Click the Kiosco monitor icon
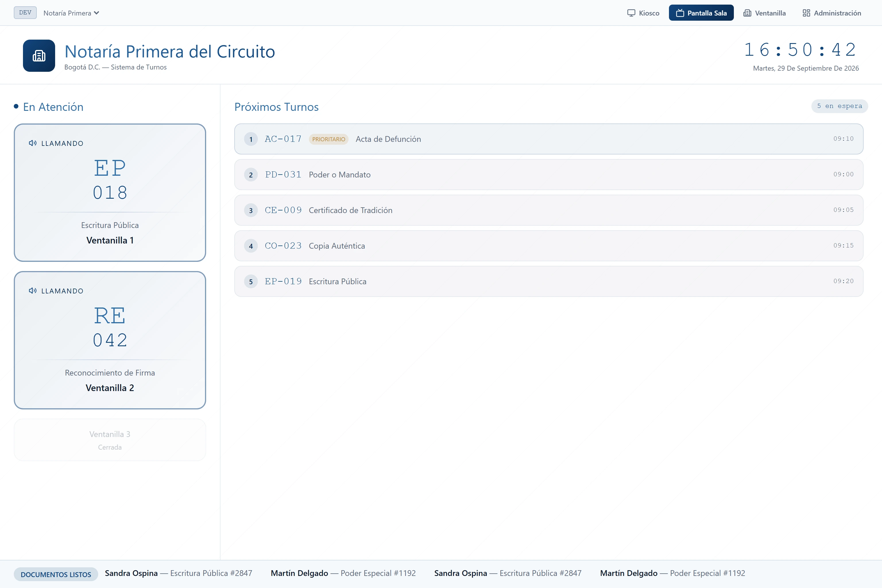The image size is (882, 588). [631, 13]
